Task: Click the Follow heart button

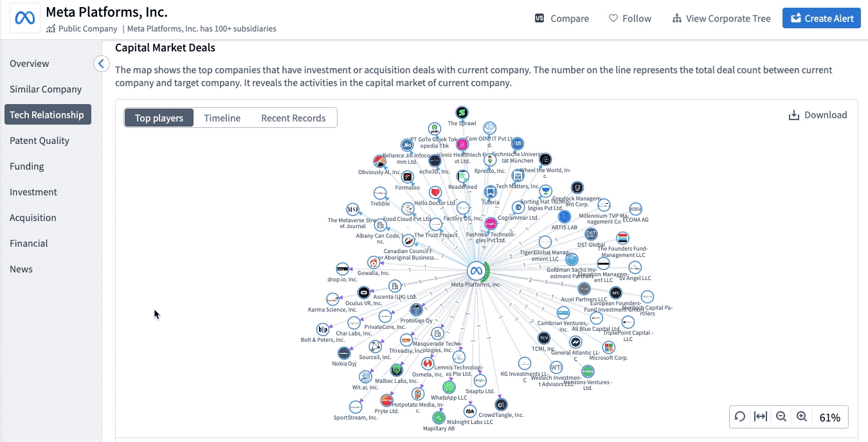Action: click(x=629, y=19)
